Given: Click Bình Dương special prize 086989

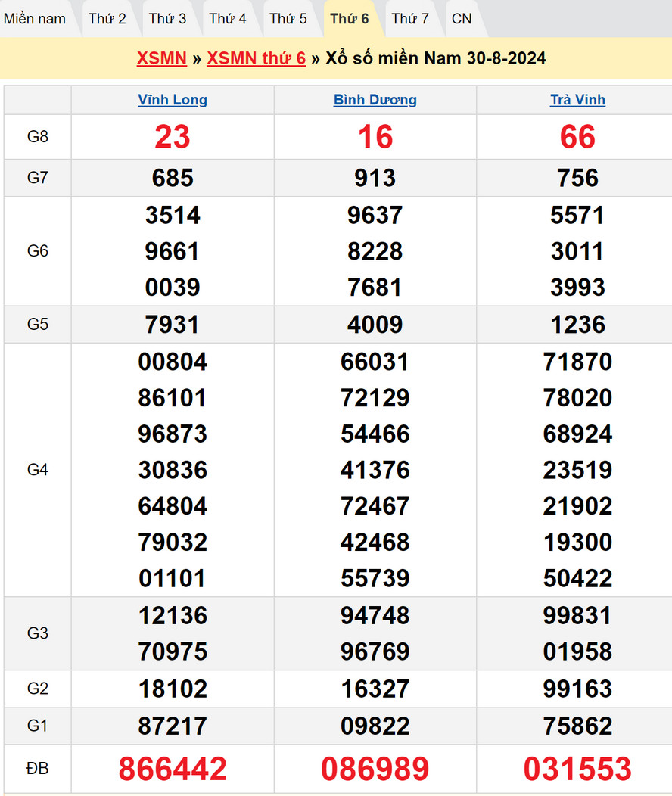Looking at the screenshot, I should 375,769.
